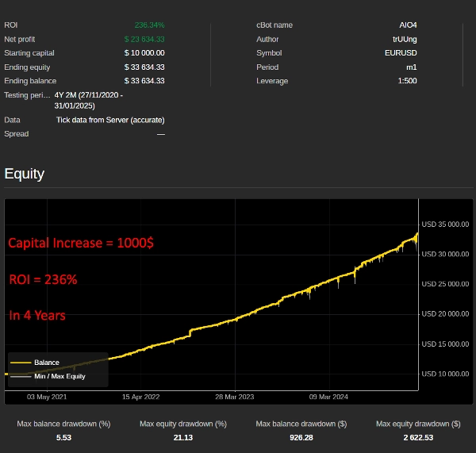
Task: Click the green ROI percentage value
Action: (149, 25)
